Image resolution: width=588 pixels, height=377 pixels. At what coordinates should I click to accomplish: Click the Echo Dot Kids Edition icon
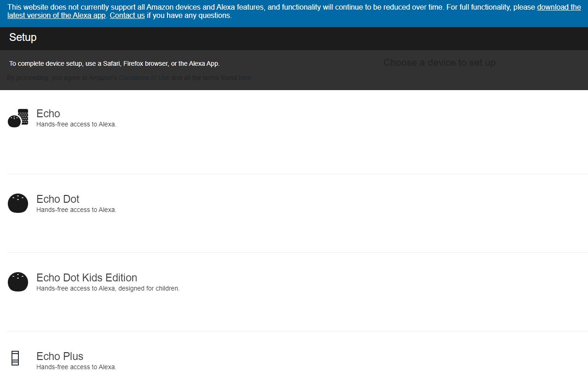click(18, 282)
